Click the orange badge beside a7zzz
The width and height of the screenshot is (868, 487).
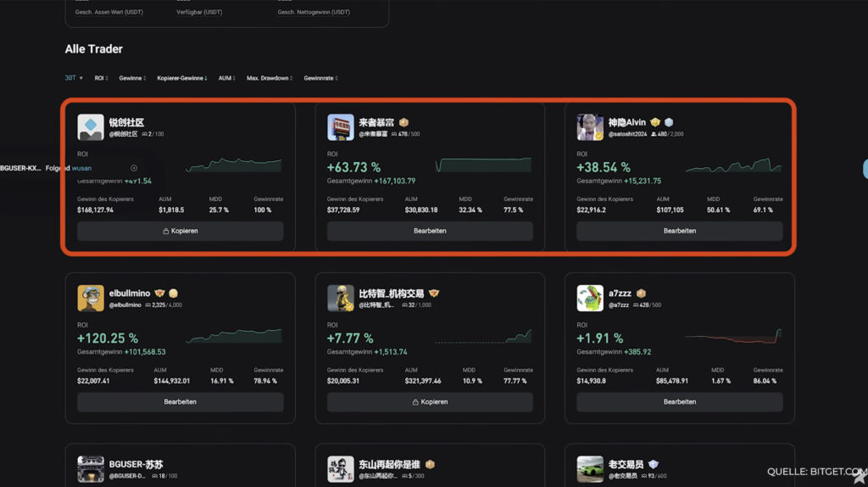point(641,293)
